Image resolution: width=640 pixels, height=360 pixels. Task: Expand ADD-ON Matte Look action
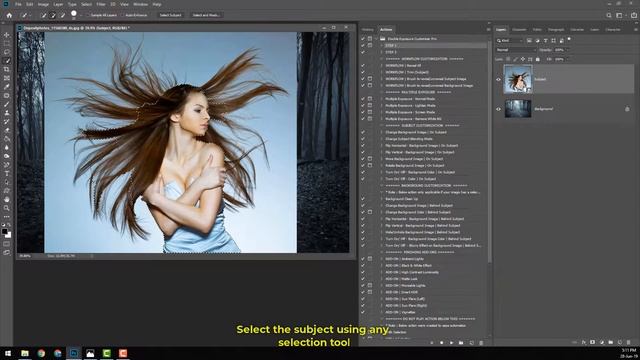tap(382, 279)
